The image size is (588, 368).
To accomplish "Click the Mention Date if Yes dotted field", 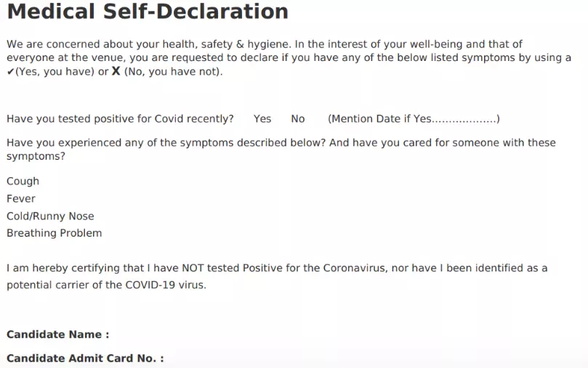I will point(464,120).
